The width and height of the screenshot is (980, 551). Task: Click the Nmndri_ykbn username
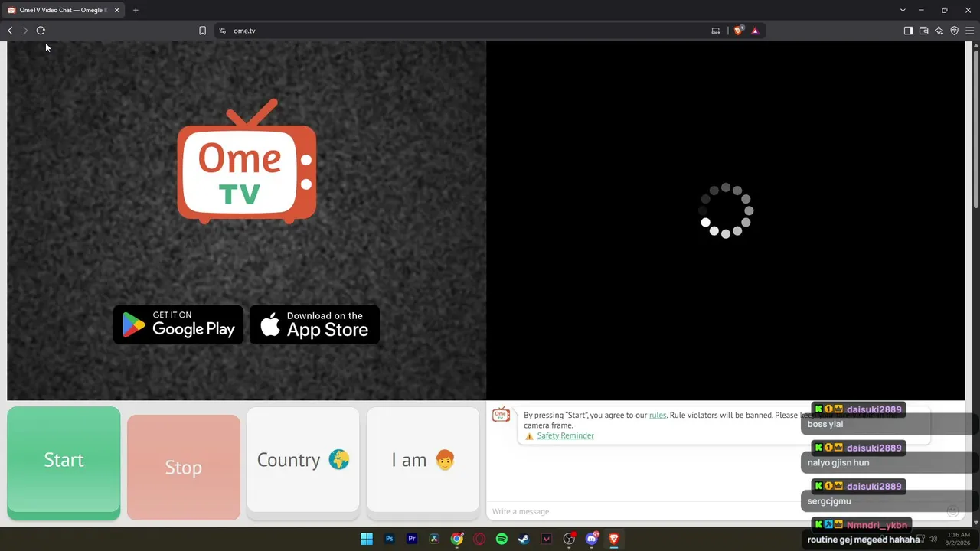tap(877, 525)
